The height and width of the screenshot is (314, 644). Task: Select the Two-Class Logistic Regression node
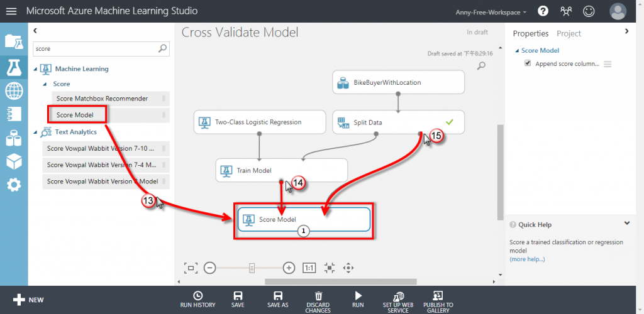click(260, 122)
